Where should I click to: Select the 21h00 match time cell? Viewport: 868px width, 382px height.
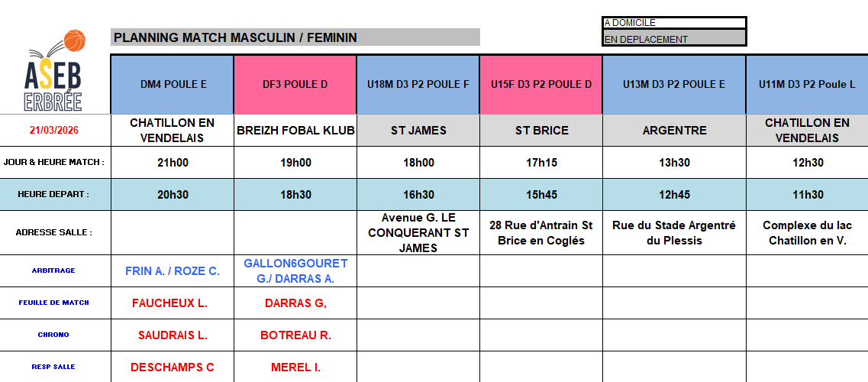click(173, 163)
